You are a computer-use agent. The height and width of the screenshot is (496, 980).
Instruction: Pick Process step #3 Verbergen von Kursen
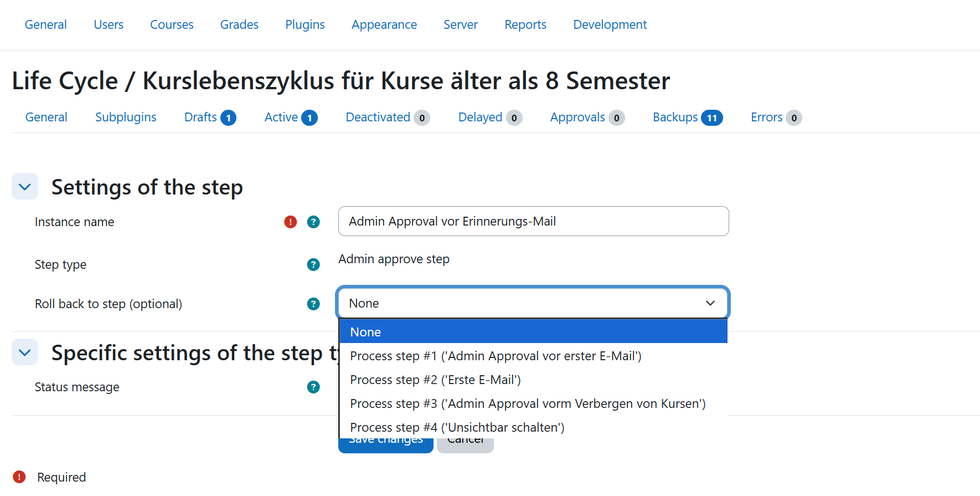[x=528, y=403]
